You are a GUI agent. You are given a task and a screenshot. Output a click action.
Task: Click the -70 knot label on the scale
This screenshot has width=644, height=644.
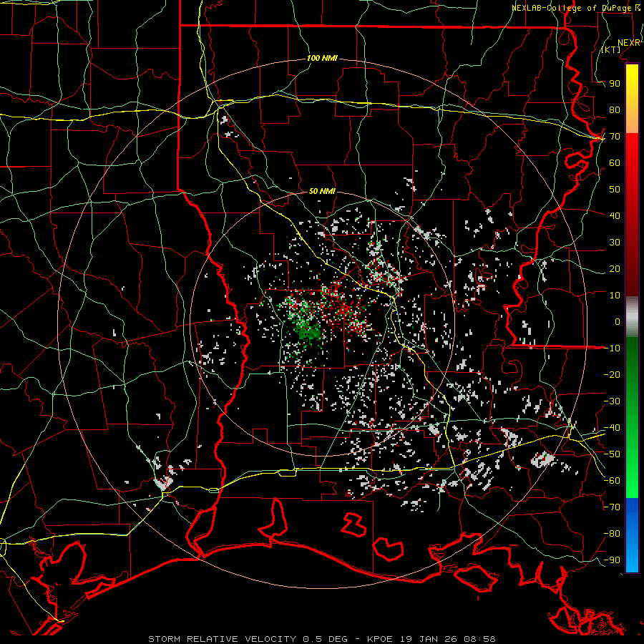[x=612, y=507]
